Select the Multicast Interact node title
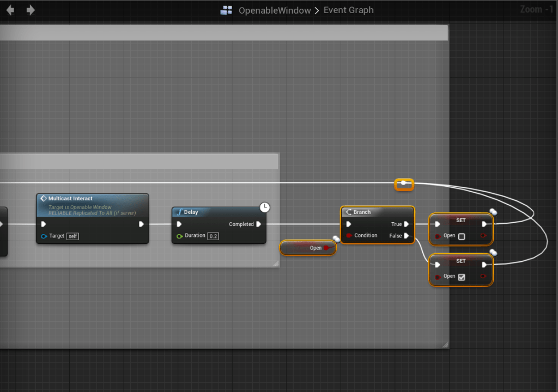The width and height of the screenshot is (558, 392). 70,199
